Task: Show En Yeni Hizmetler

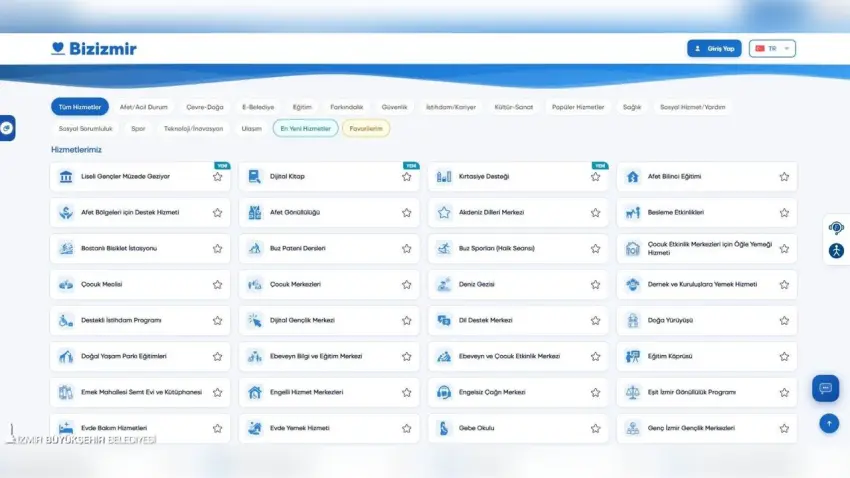Action: click(305, 128)
